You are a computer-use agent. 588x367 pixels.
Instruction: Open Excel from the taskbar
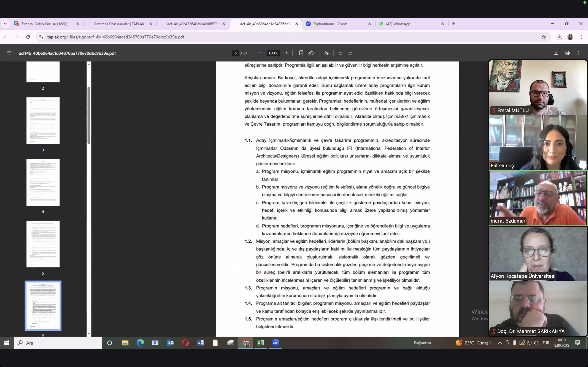260,343
